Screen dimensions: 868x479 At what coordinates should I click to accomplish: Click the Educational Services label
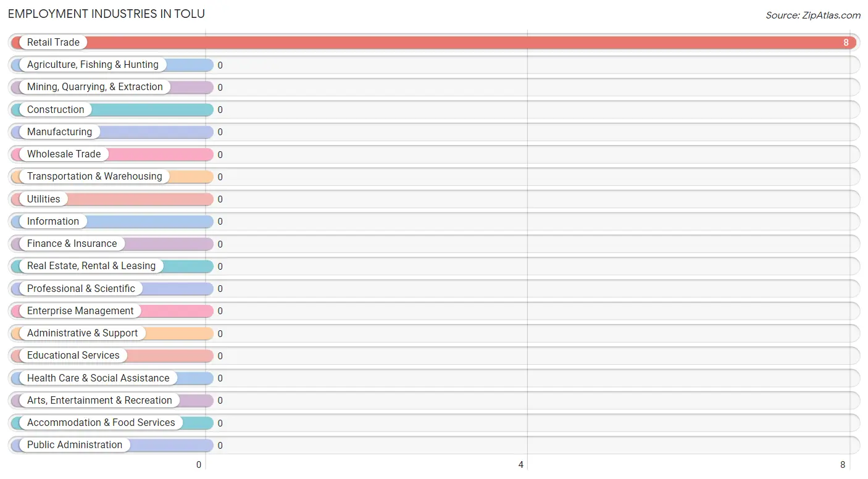pyautogui.click(x=73, y=356)
